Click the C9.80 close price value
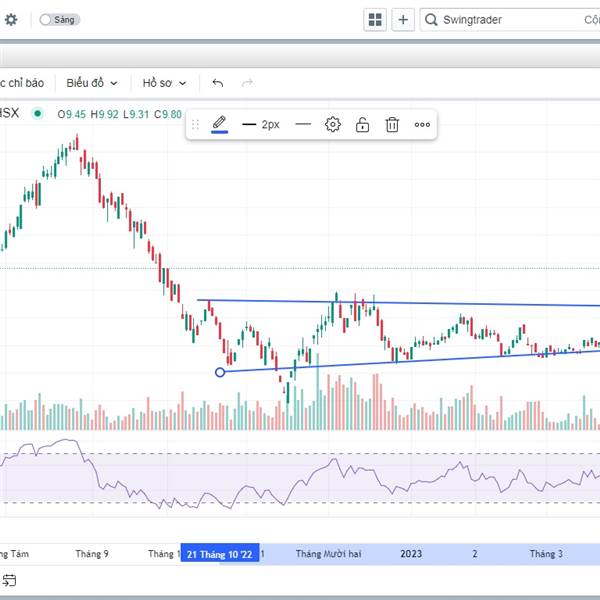The image size is (600, 600). pyautogui.click(x=168, y=114)
